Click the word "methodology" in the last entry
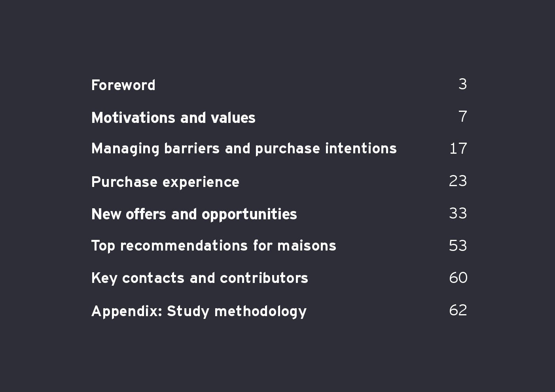Image resolution: width=555 pixels, height=392 pixels. [x=260, y=311]
